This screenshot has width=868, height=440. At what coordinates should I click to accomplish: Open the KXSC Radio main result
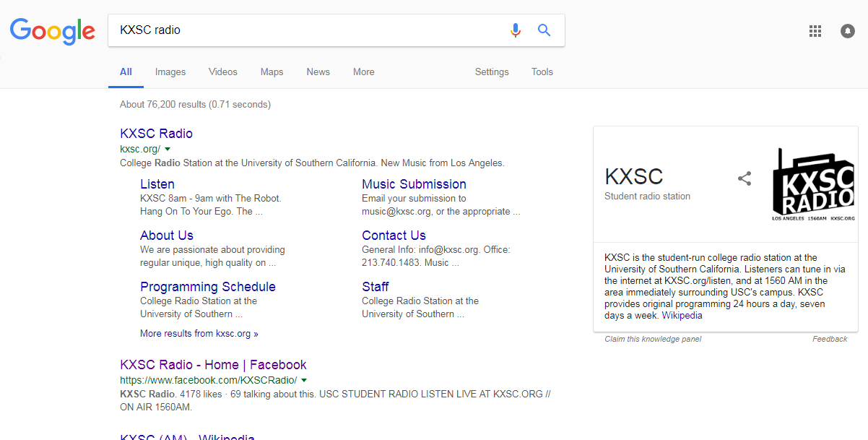point(156,134)
